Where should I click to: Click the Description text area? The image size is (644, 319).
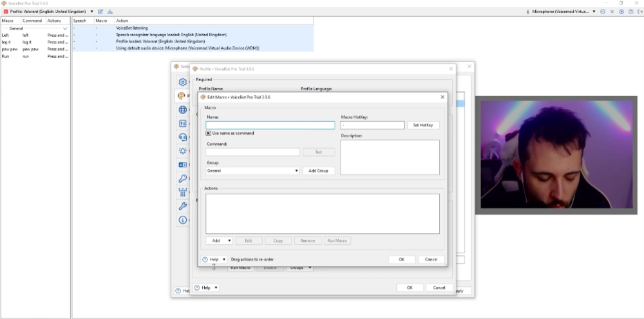coord(390,157)
